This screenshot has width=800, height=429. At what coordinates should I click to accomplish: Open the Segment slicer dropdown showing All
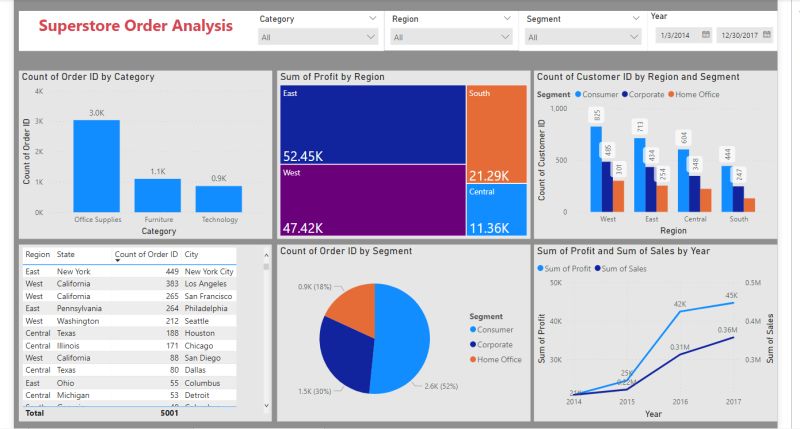583,37
